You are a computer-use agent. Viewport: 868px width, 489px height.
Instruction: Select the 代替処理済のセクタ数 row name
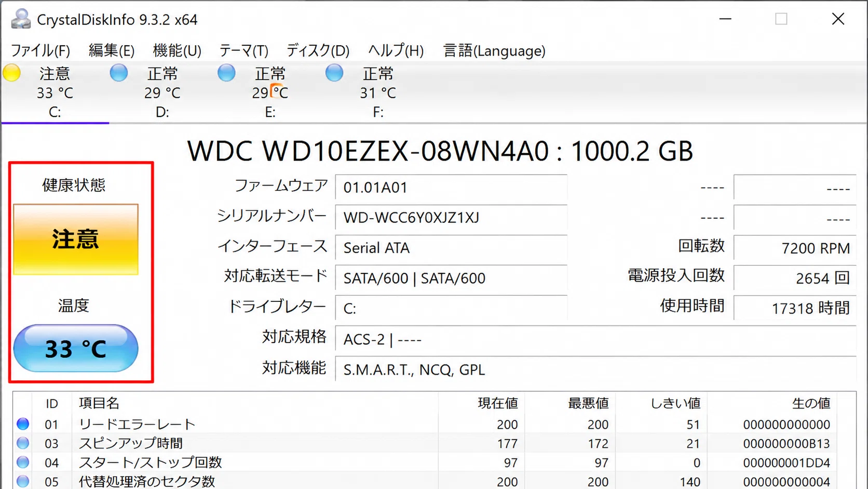tap(147, 481)
